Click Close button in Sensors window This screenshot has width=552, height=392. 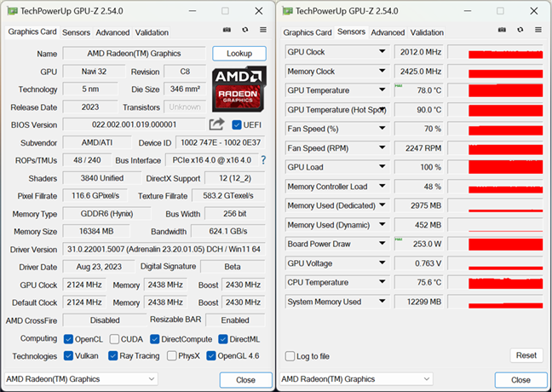[520, 380]
